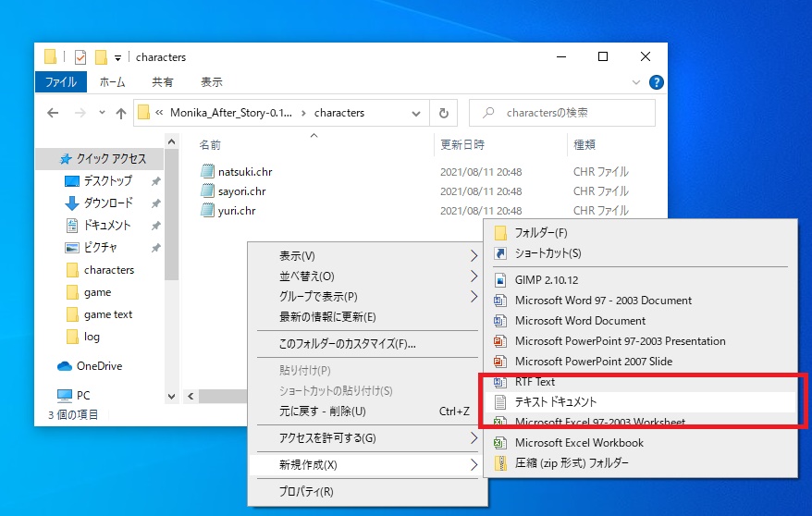This screenshot has height=516, width=812.
Task: Create a new Microsoft Word Document
Action: 640,321
